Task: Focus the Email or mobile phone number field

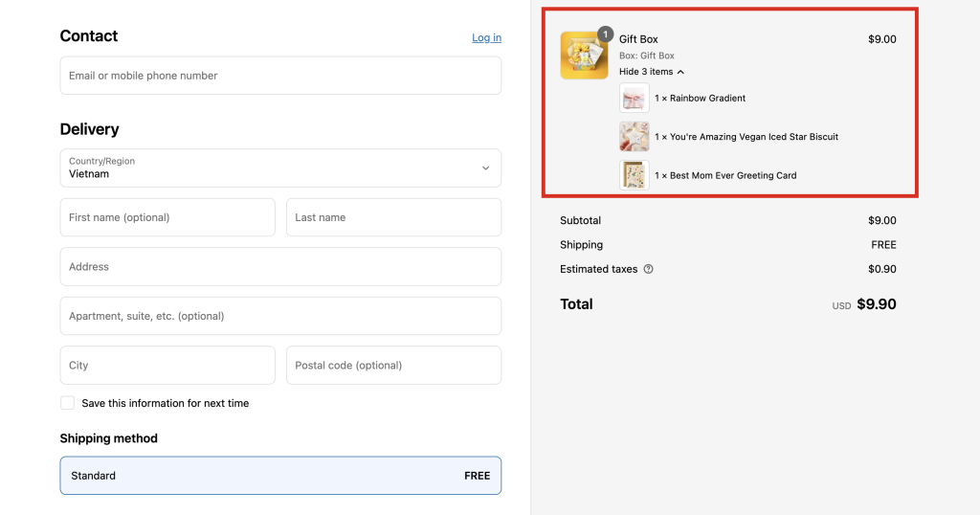Action: [x=280, y=76]
